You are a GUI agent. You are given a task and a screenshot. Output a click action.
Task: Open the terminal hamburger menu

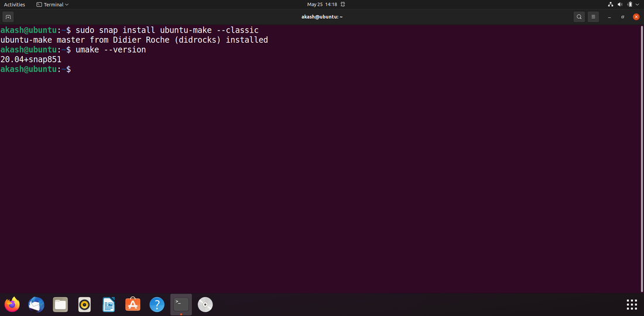(593, 17)
